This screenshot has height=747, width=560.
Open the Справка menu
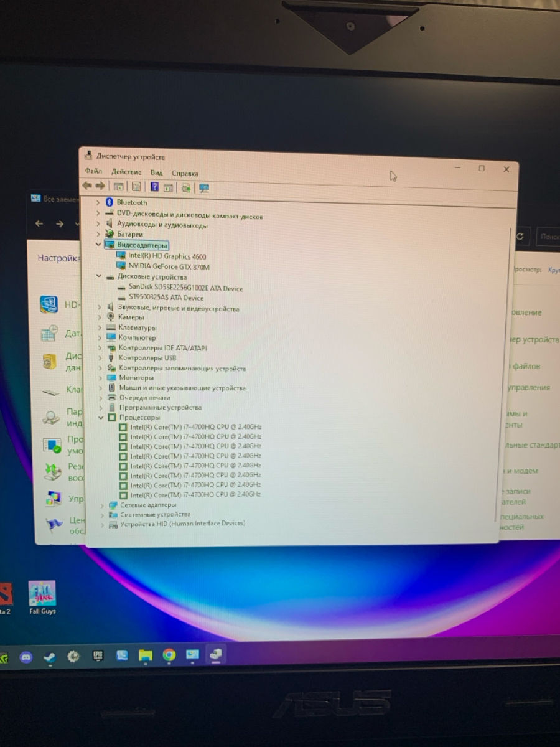point(185,174)
